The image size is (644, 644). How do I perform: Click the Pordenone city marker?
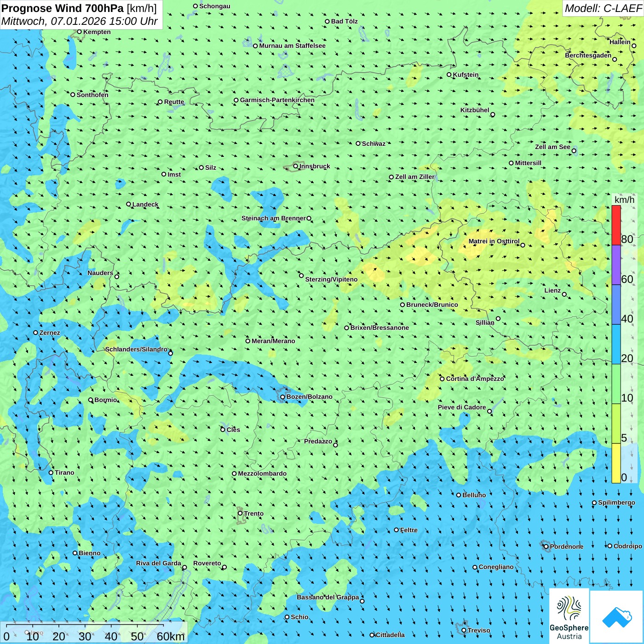click(546, 546)
